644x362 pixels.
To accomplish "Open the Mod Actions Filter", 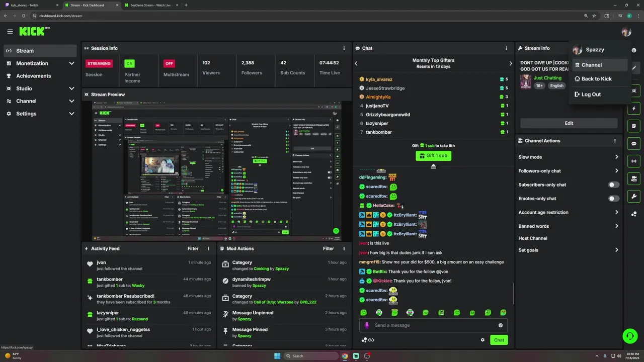I will 329,248.
